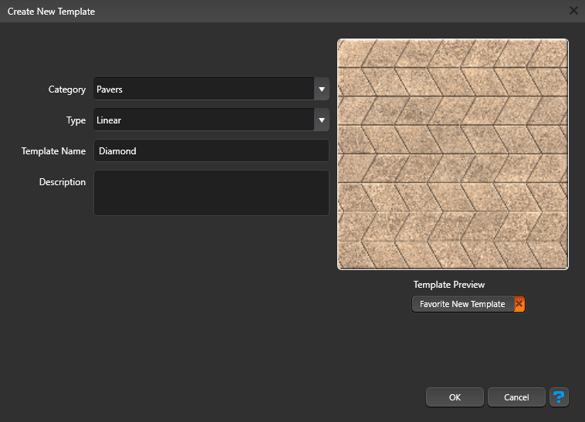Confirm with the OK button
585x422 pixels.
click(x=455, y=397)
